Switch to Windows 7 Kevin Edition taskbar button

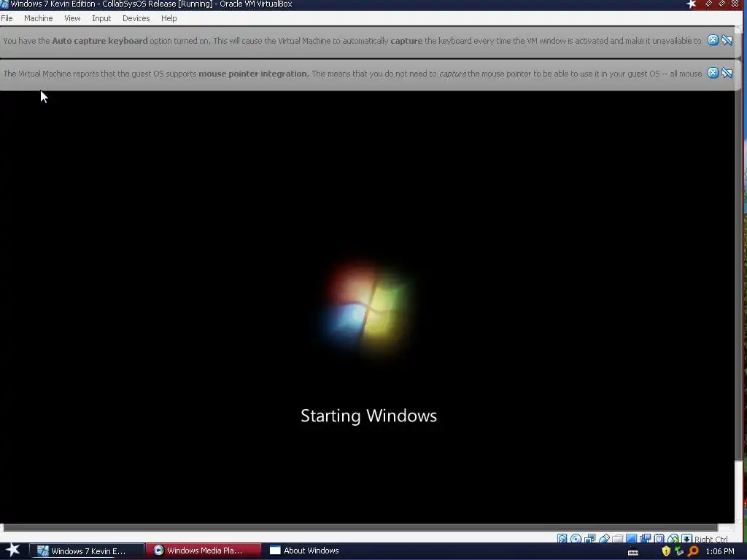pos(88,551)
